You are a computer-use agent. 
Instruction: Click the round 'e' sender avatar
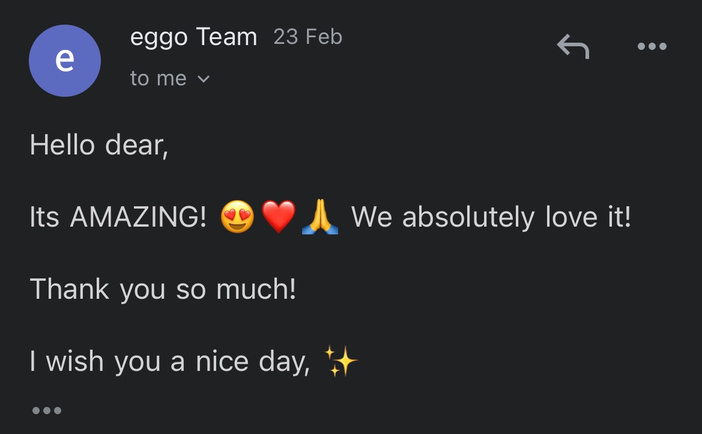coord(64,60)
